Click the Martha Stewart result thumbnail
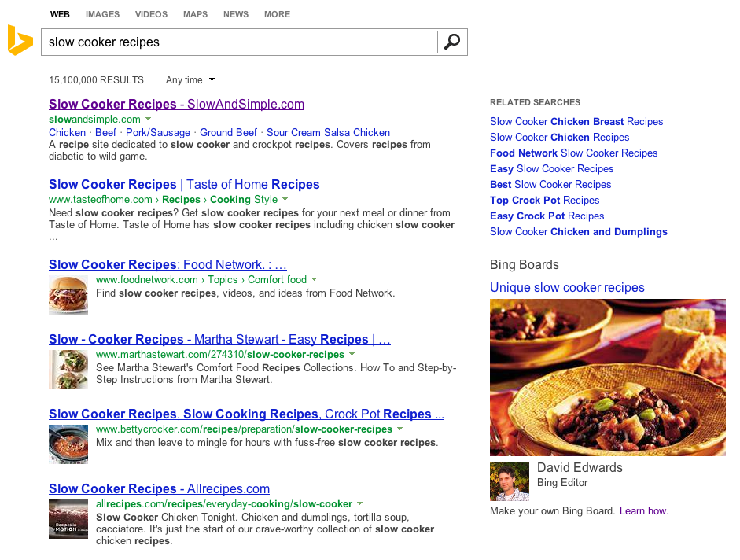 coord(68,369)
